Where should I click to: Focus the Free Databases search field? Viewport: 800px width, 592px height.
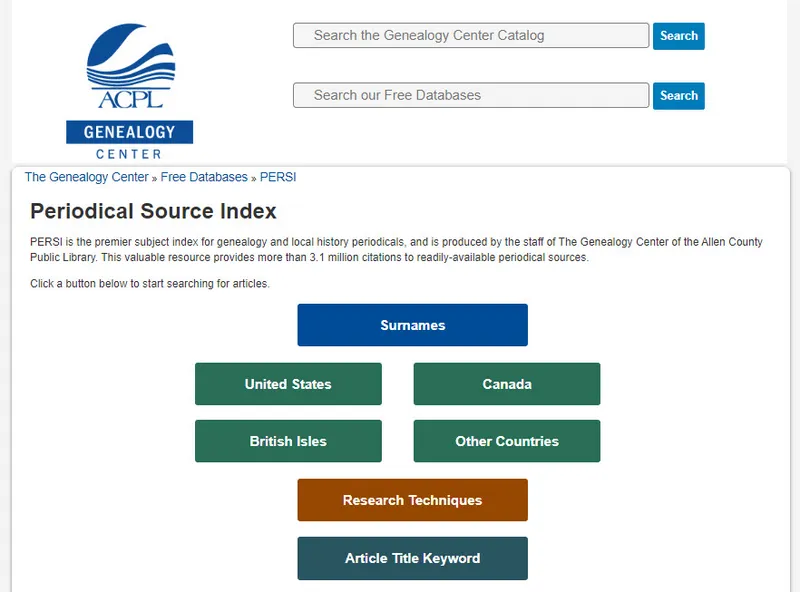[471, 95]
